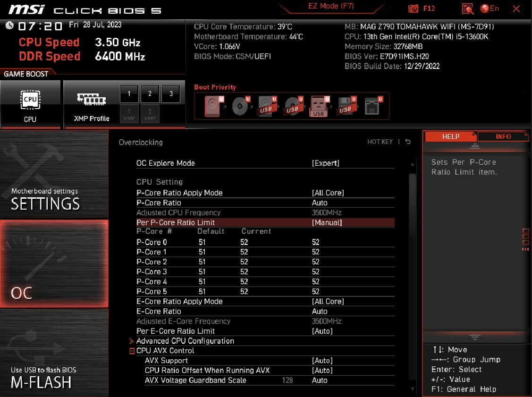Select the P-Core 5 ratio value field
Screen dimensions: 532x397
(x=316, y=291)
